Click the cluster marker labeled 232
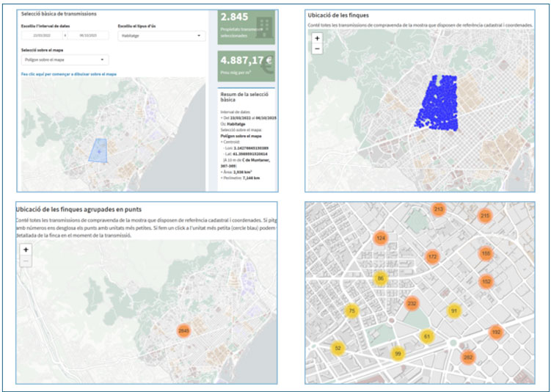Image resolution: width=551 pixels, height=392 pixels. (x=412, y=303)
